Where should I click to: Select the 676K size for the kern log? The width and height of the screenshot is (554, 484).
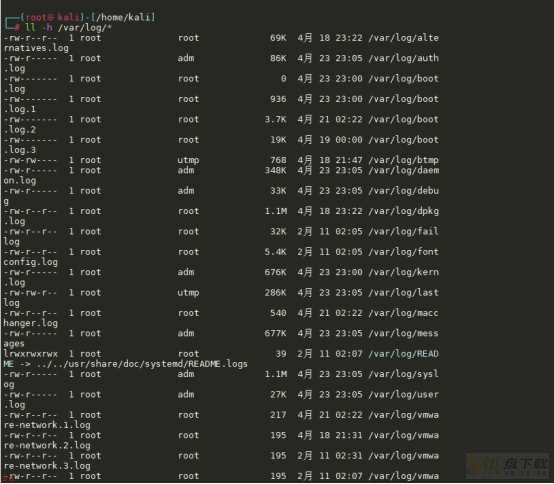point(276,272)
